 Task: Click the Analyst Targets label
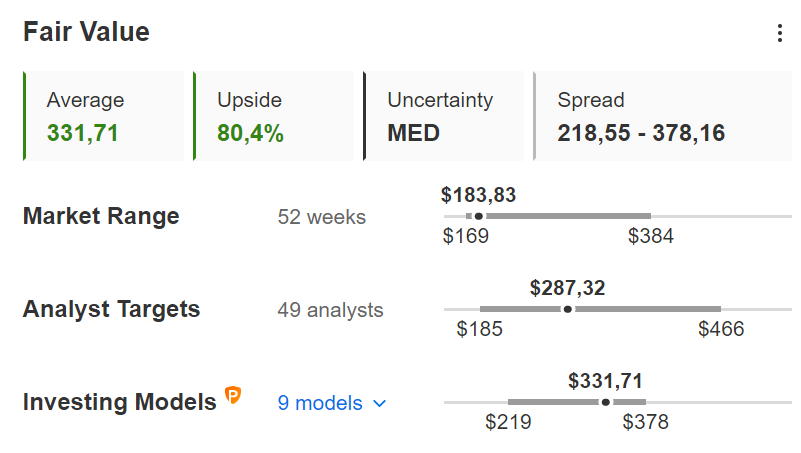tap(111, 309)
